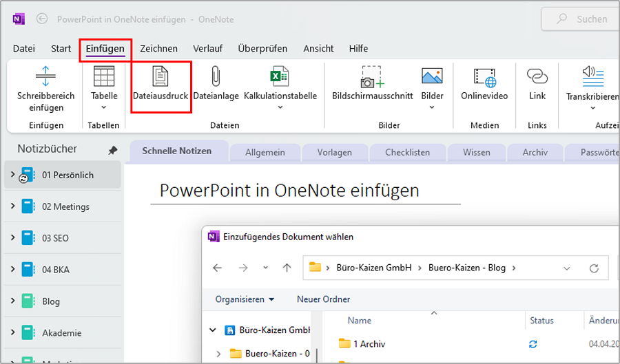Insert a Link from the ribbon

pyautogui.click(x=537, y=76)
